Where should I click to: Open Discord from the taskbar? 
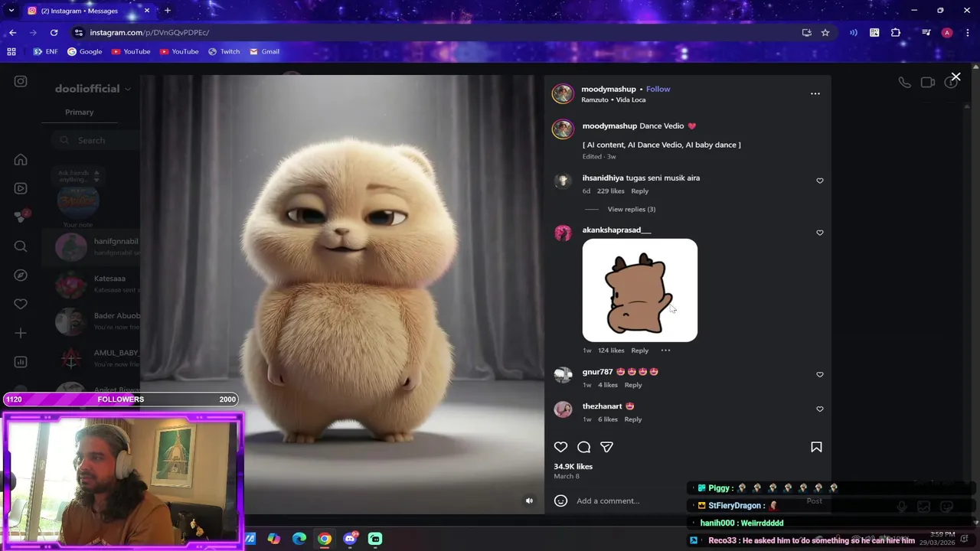[x=350, y=539]
